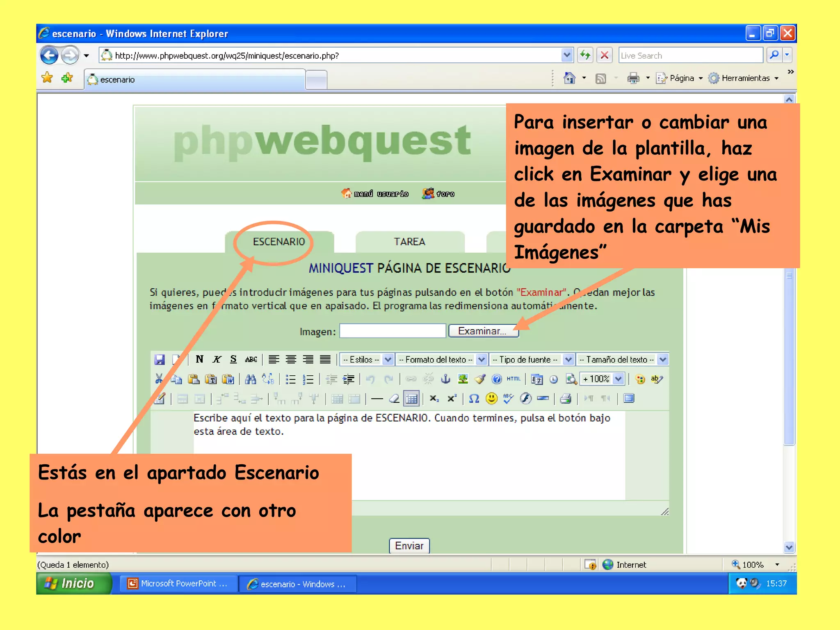Viewport: 840px width, 630px height.
Task: Remove formatting (eraser) icon
Action: point(394,399)
